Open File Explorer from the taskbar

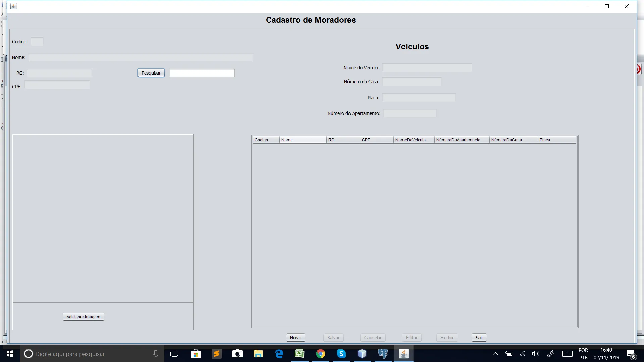258,354
